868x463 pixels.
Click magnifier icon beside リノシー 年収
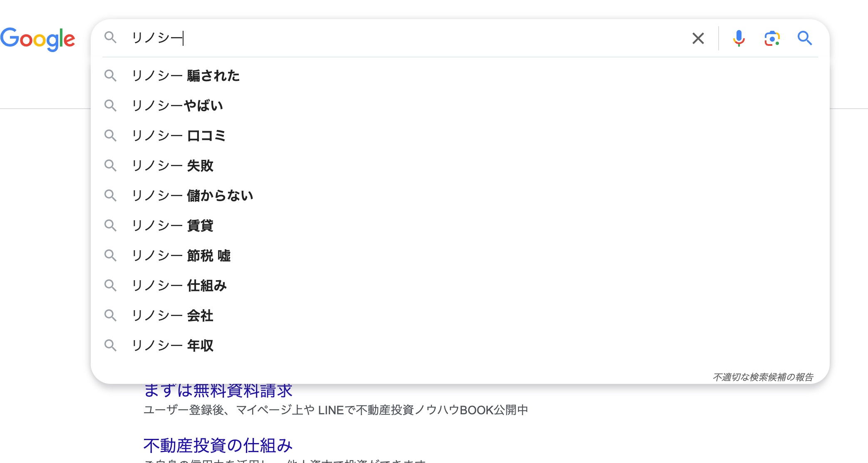(x=110, y=346)
